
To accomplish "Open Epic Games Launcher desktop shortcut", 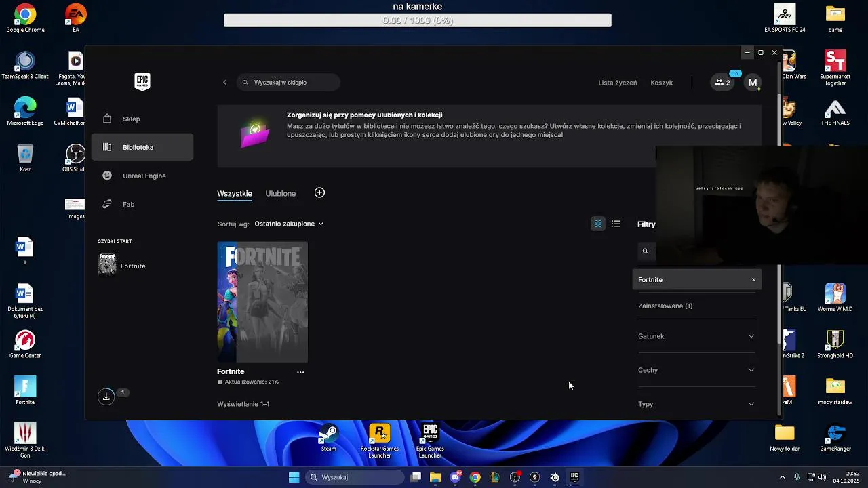I will pos(430,441).
